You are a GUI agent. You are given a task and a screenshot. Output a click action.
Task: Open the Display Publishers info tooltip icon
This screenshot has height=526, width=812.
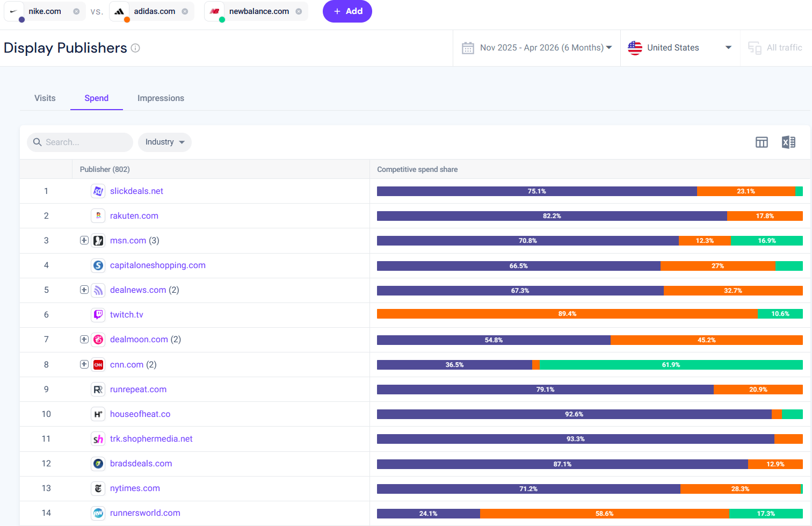coord(135,48)
